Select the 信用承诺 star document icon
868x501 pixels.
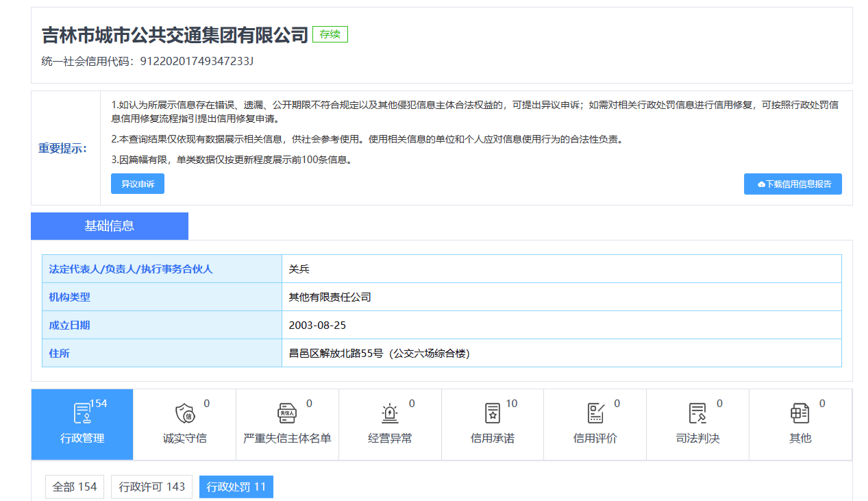[491, 413]
